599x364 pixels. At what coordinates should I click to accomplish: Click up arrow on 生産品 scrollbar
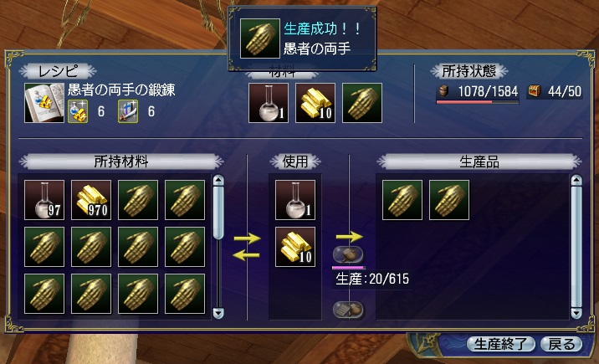point(576,181)
